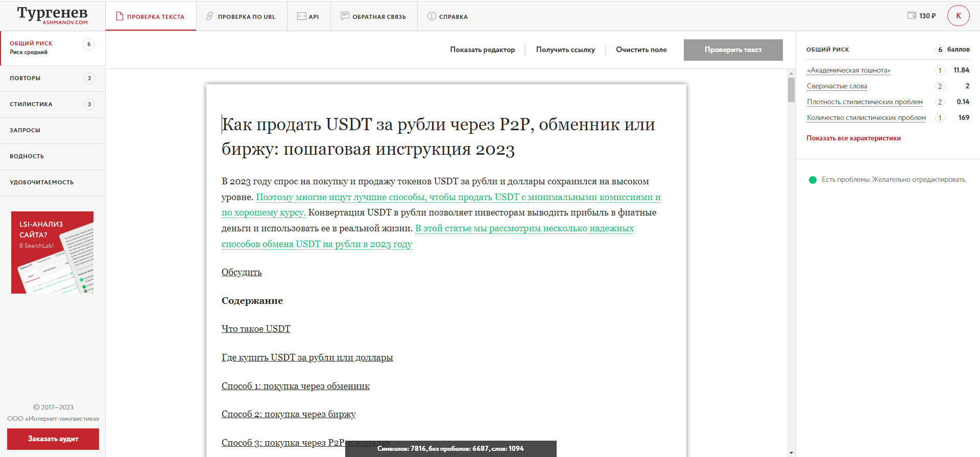Click the Обсудить link in text
980x457 pixels.
point(242,272)
